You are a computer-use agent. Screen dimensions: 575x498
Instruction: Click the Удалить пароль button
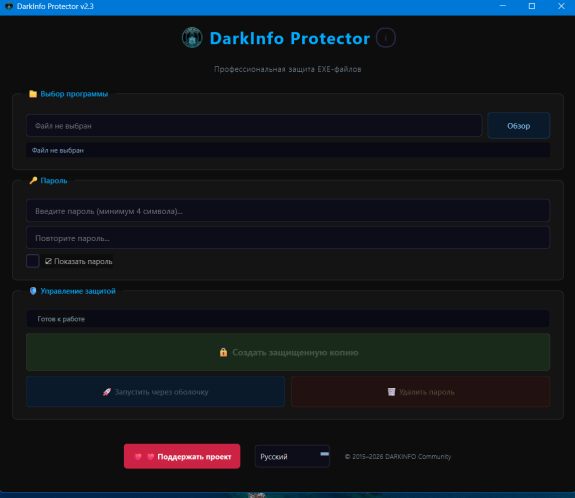pos(421,392)
